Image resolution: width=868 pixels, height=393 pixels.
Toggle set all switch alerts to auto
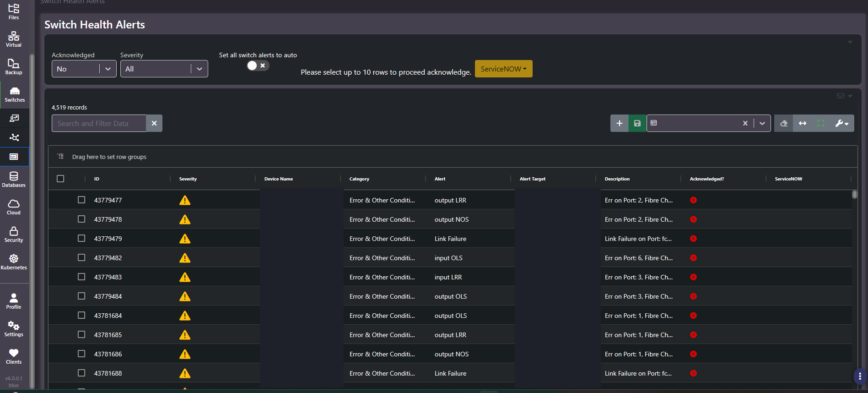[x=258, y=65]
